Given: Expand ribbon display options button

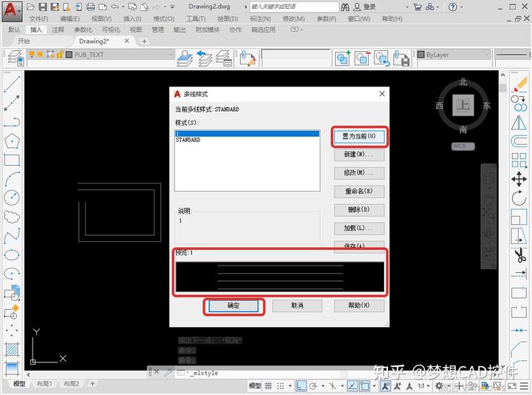Looking at the screenshot, I should pos(296,30).
